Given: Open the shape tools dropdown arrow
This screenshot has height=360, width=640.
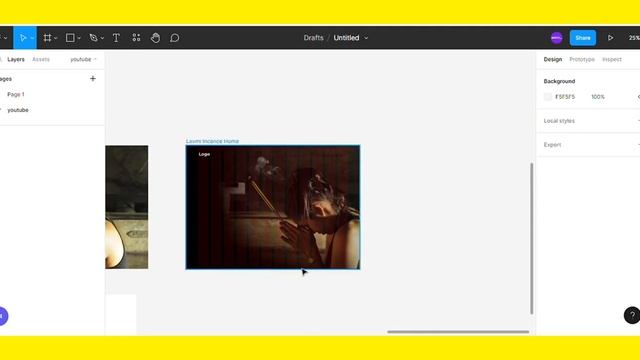Looking at the screenshot, I should [79, 38].
